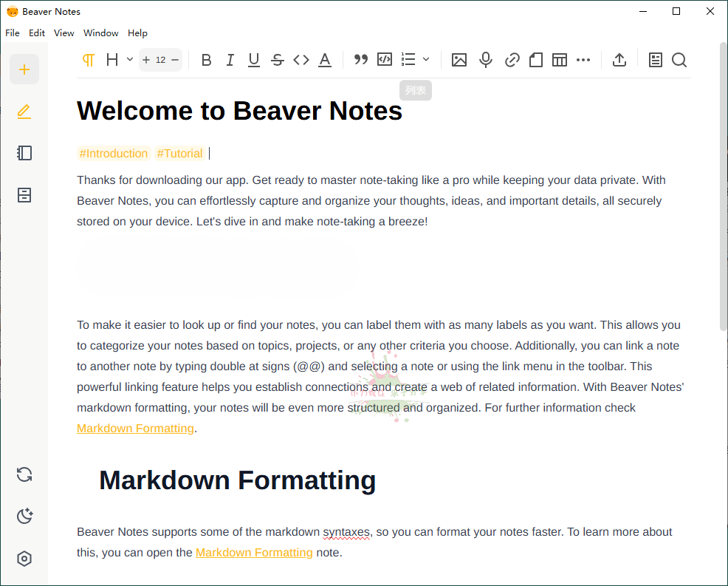Toggle inline code formatting
Screen dimensions: 728x586
(x=301, y=60)
